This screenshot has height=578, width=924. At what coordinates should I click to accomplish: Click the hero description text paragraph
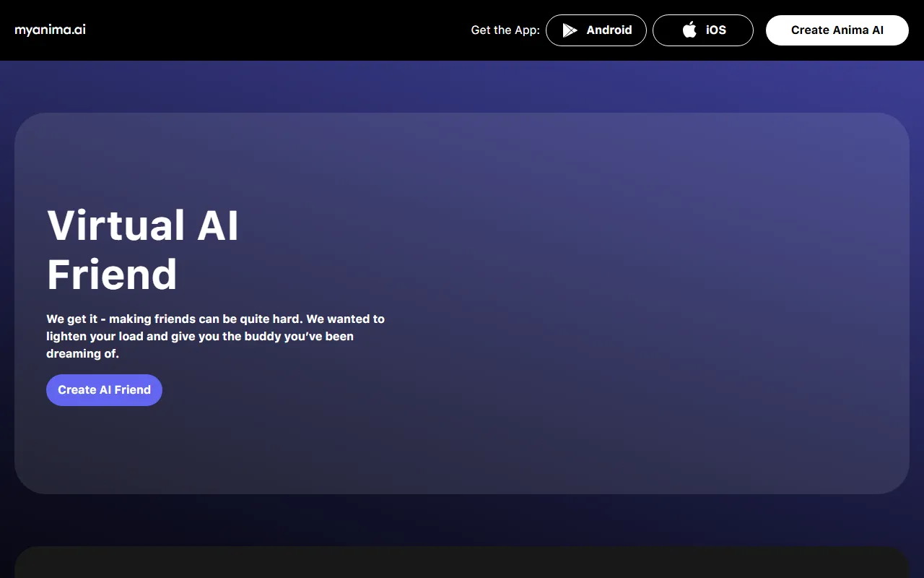pos(215,336)
